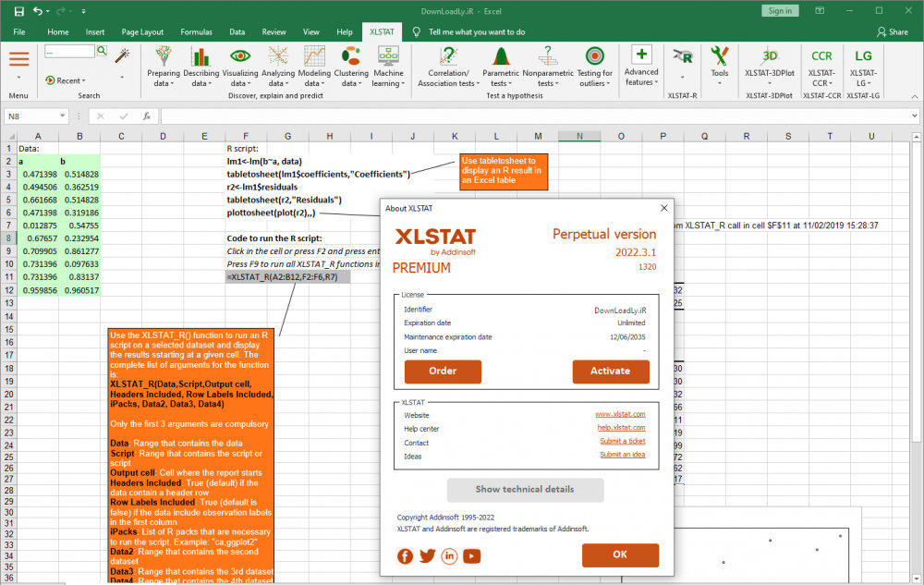924x585 pixels.
Task: Open Customize Quick Access Toolbar dropdown
Action: tap(83, 11)
